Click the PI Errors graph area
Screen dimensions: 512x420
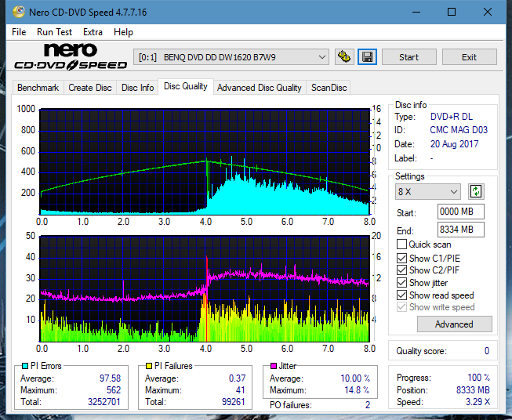[205, 161]
